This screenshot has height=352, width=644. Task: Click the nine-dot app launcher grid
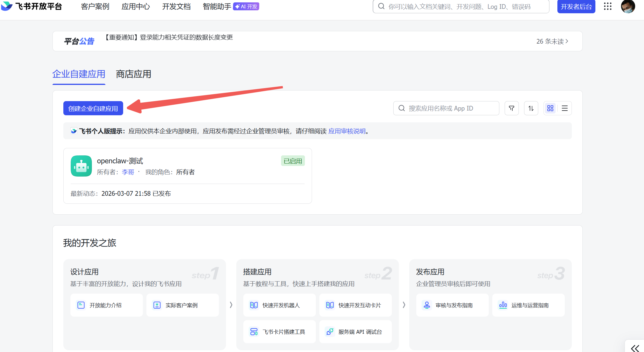click(x=607, y=6)
